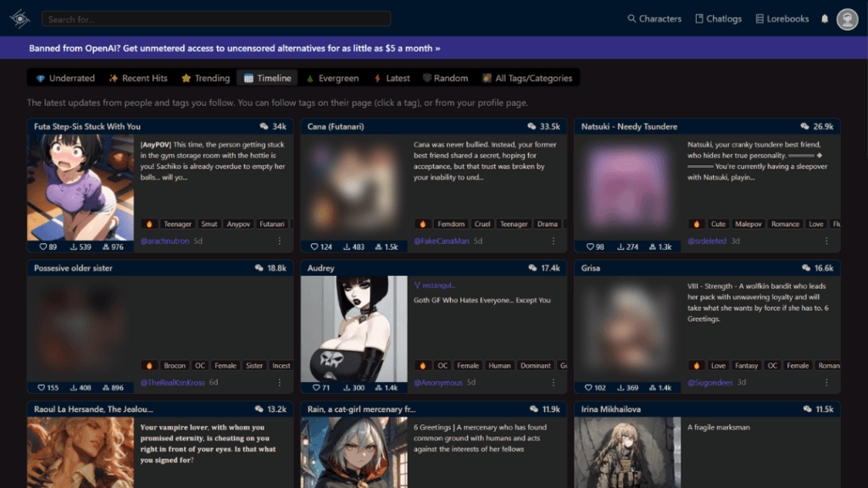Click the site logo in the header
868x488 pixels.
coord(19,19)
